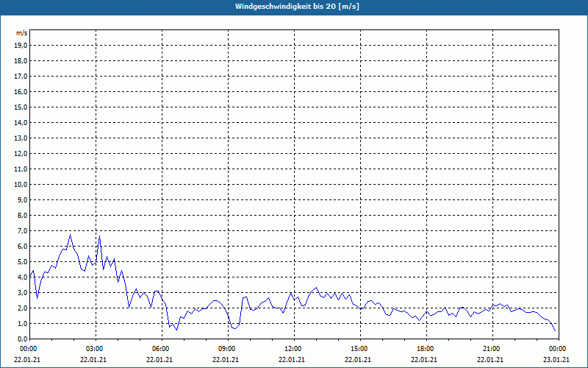Click the 17,0 y-axis label
This screenshot has height=368, width=588.
click(21, 77)
